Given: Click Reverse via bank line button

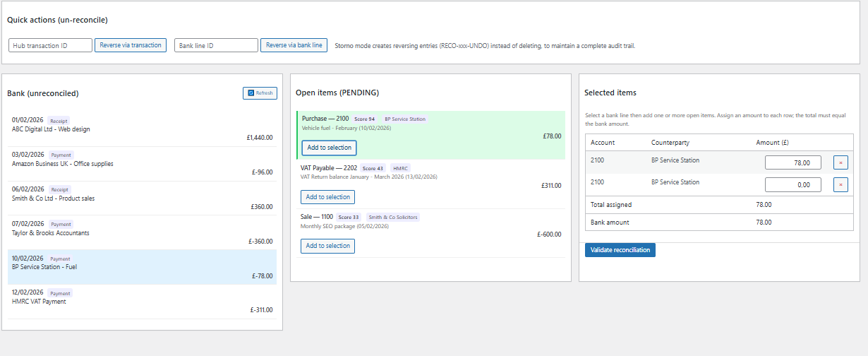Looking at the screenshot, I should click(294, 45).
